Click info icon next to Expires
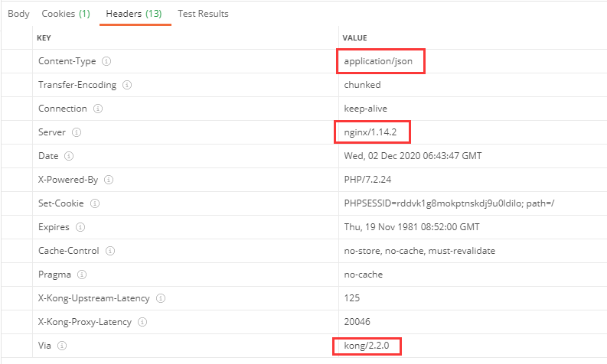This screenshot has height=364, width=607. point(80,227)
